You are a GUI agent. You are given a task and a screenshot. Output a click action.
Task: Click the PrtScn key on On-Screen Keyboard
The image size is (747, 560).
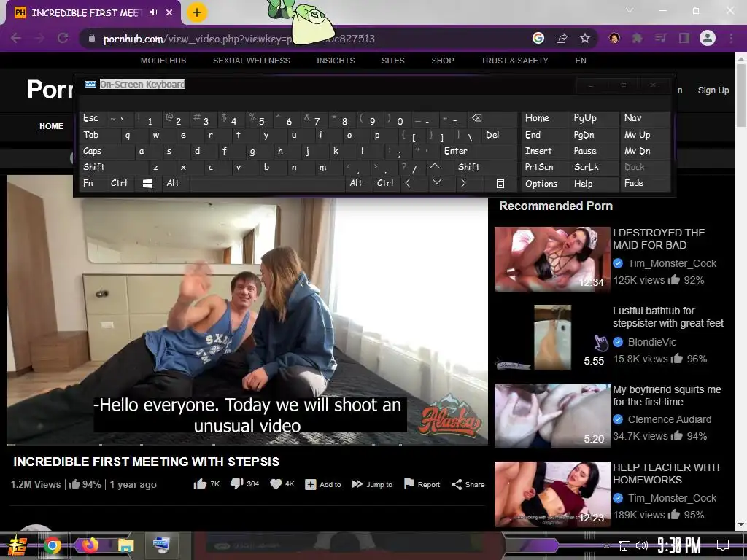(x=545, y=167)
